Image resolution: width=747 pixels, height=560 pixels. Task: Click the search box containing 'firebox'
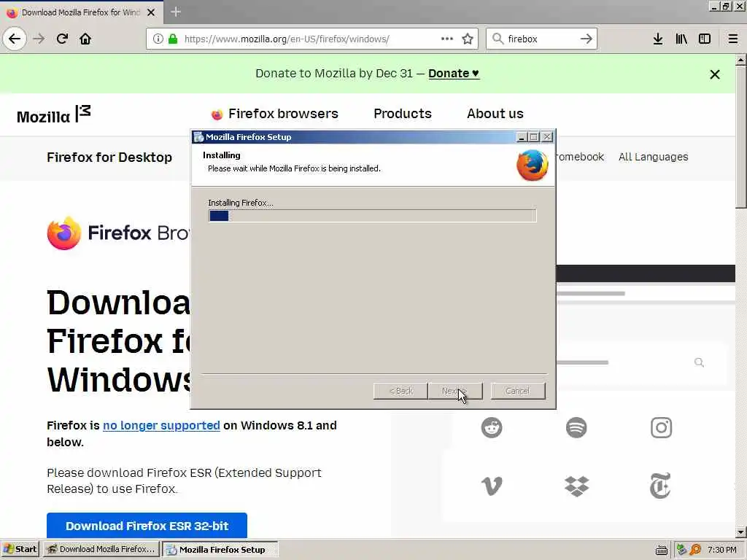[541, 39]
